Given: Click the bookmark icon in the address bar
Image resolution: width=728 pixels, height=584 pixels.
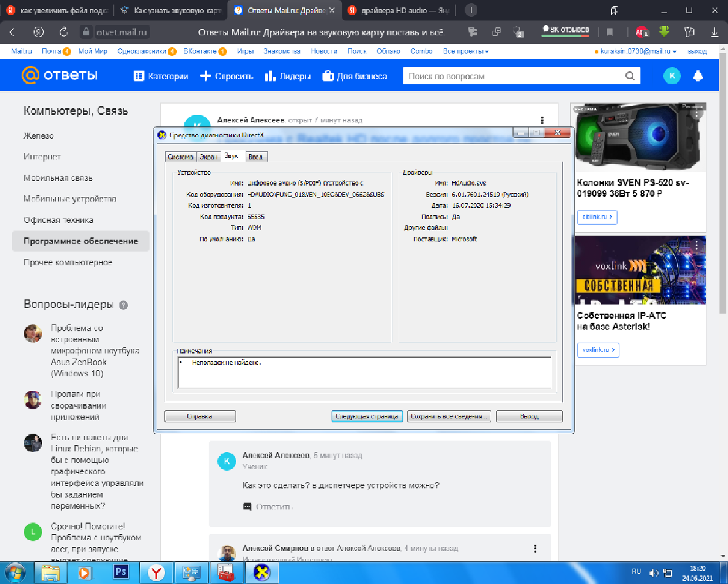Looking at the screenshot, I should 610,32.
